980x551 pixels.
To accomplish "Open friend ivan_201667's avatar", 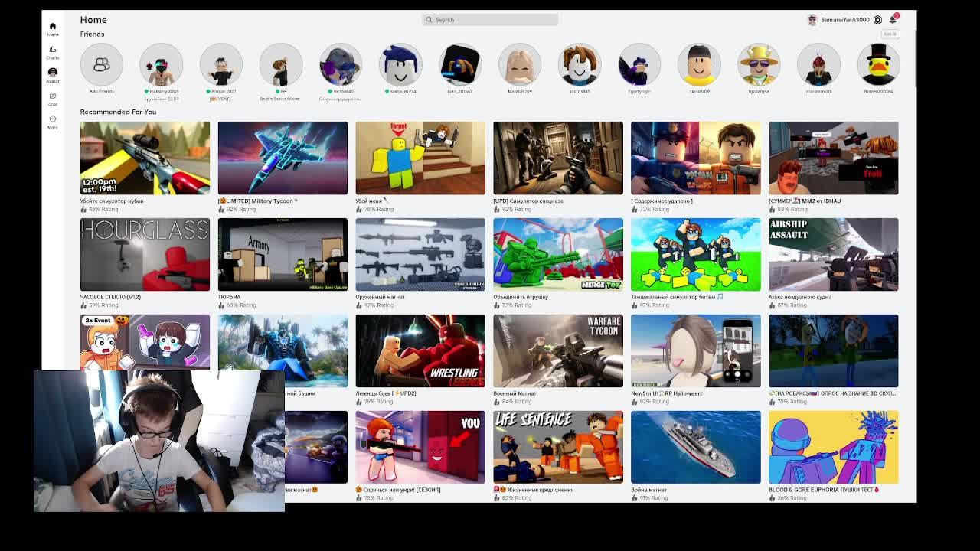I will point(460,64).
